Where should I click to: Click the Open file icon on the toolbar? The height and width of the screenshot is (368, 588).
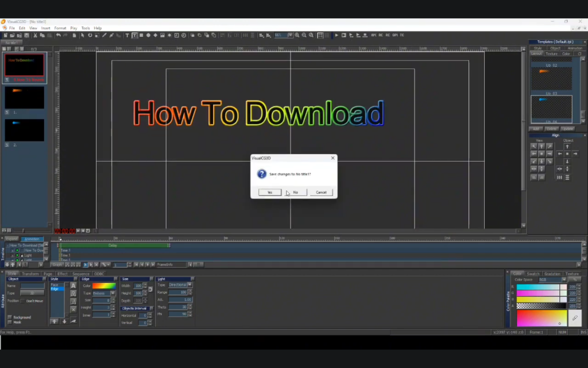coord(13,35)
